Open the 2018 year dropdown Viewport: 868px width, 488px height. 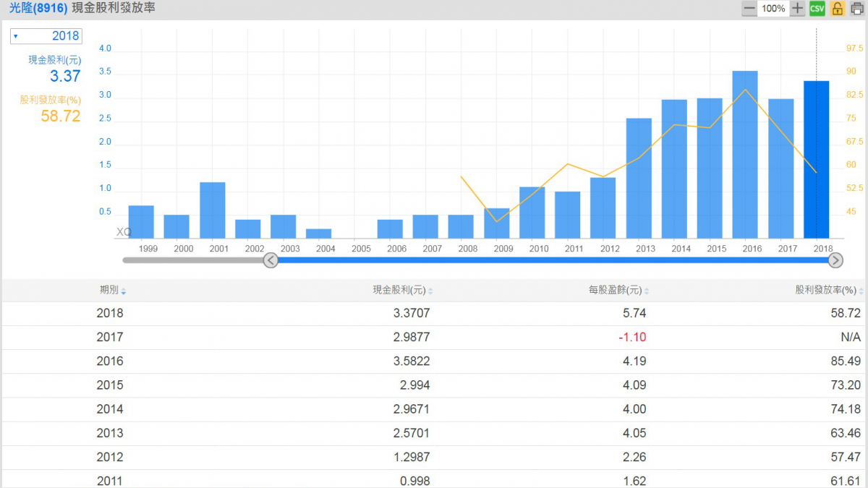pyautogui.click(x=46, y=36)
